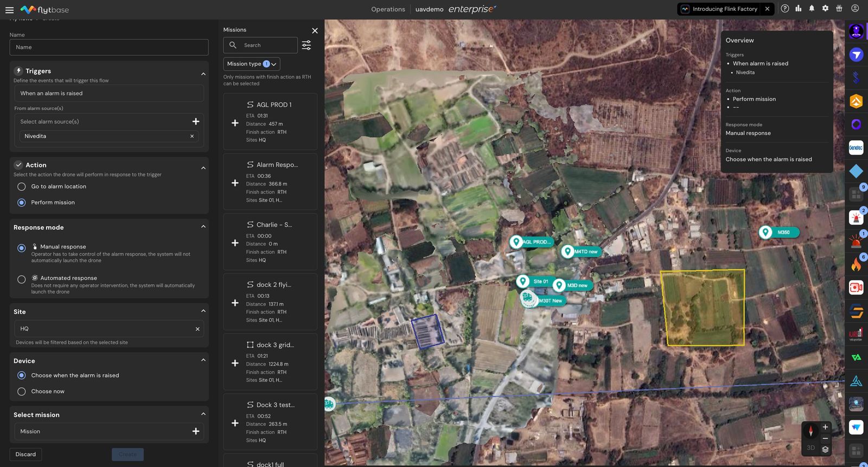Switch the map to 3D view

tap(811, 448)
